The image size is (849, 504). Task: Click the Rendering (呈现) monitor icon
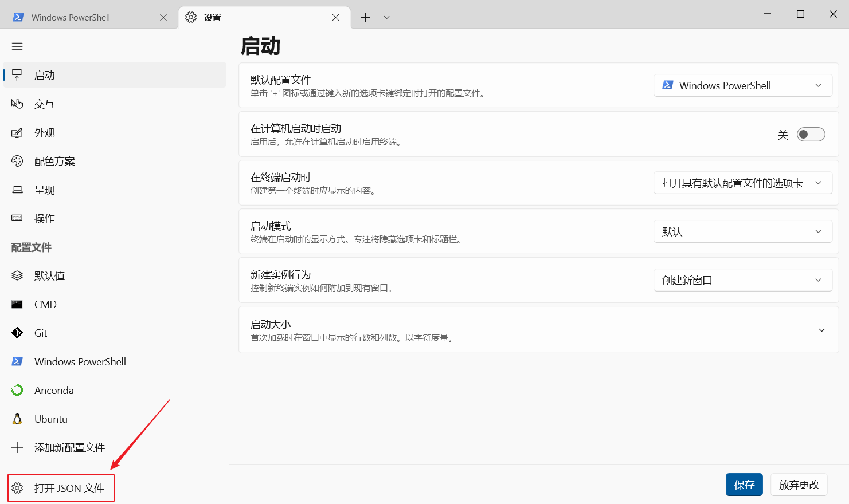(17, 190)
